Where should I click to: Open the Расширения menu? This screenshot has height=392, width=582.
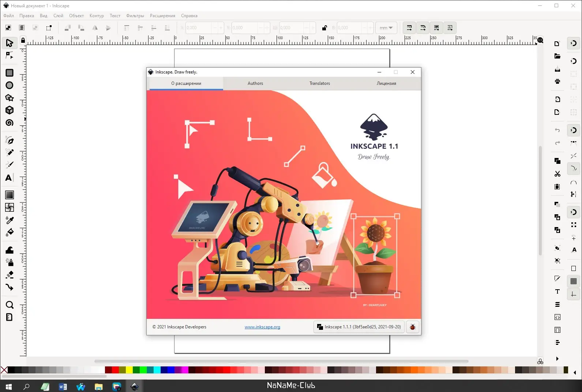coord(162,16)
